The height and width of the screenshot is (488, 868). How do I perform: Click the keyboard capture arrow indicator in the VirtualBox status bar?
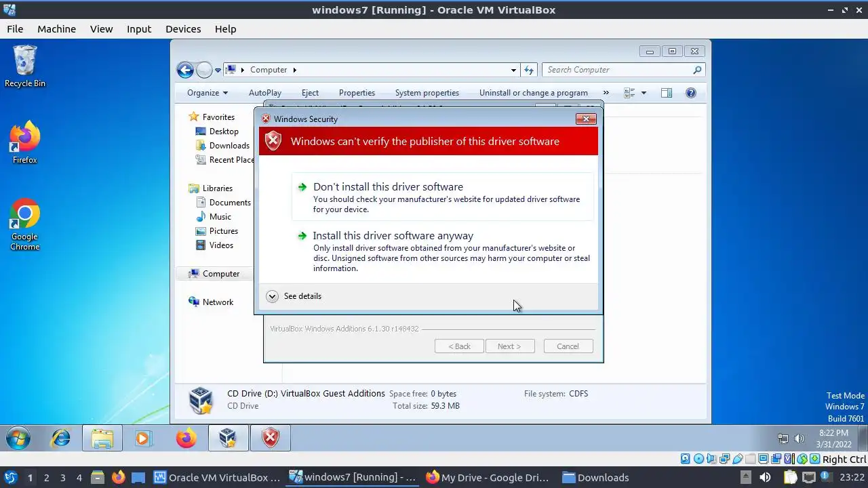pyautogui.click(x=814, y=459)
